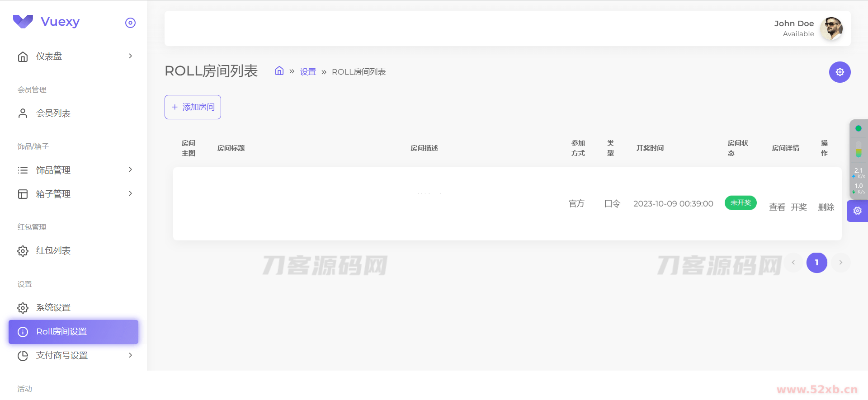Click John Doe's profile avatar
This screenshot has width=868, height=400.
click(831, 28)
